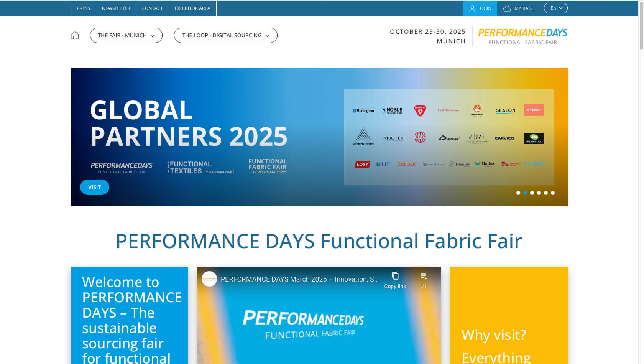Go to the home page icon
Image resolution: width=644 pixels, height=364 pixels.
point(75,35)
